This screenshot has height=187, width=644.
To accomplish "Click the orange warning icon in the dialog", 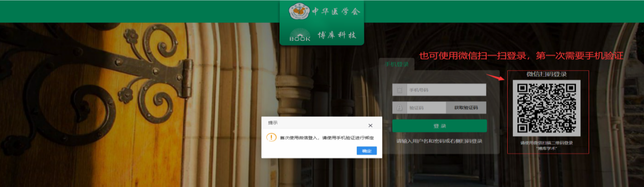I will click(272, 138).
